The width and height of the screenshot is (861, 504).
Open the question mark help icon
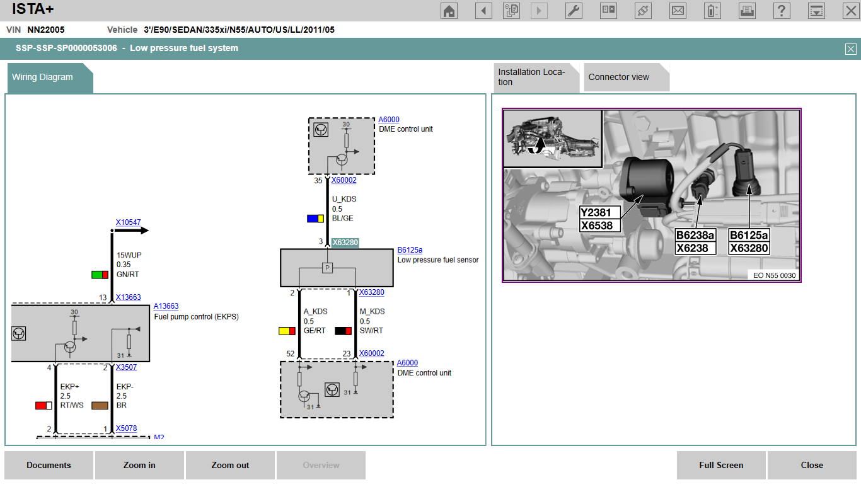782,11
